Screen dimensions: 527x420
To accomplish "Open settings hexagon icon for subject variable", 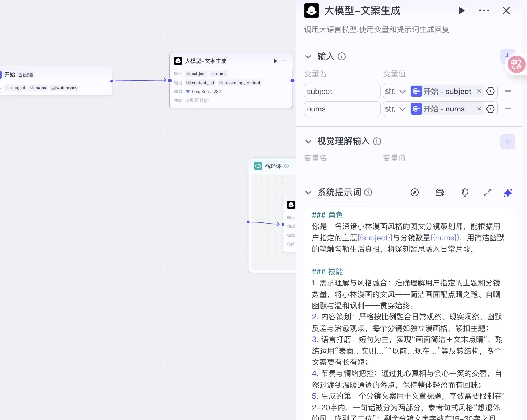I will point(490,91).
